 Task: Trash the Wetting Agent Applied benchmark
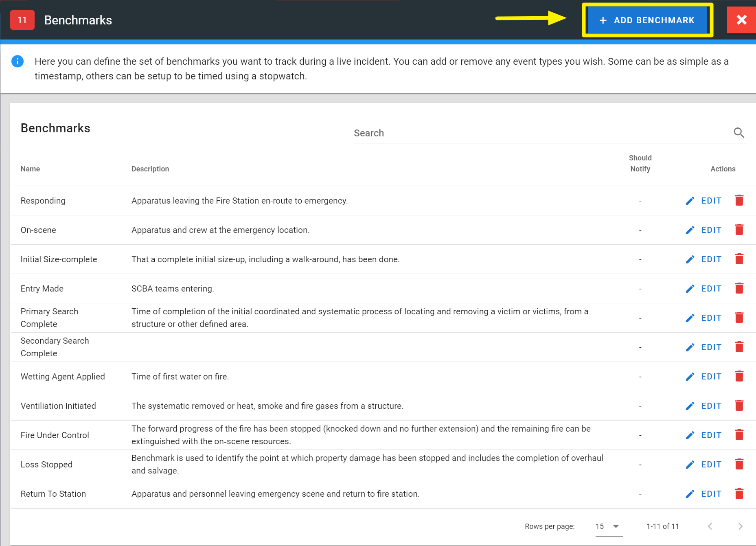pos(739,376)
